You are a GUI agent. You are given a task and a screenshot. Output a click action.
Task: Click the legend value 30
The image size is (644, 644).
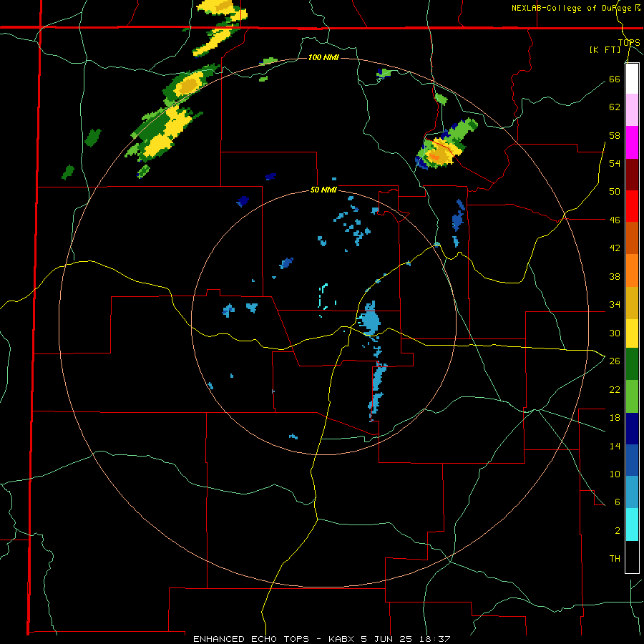click(615, 333)
